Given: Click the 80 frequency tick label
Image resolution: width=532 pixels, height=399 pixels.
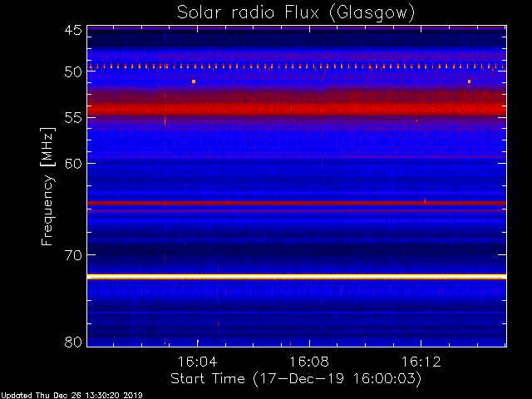Looking at the screenshot, I should click(73, 342).
